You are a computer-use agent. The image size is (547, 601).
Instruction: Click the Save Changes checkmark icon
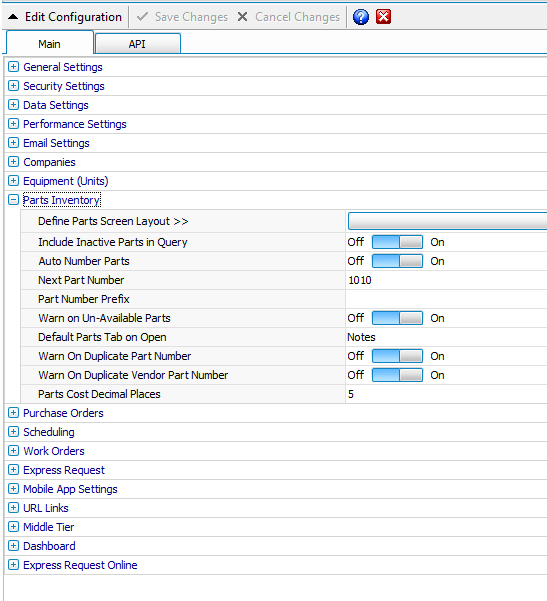[143, 17]
